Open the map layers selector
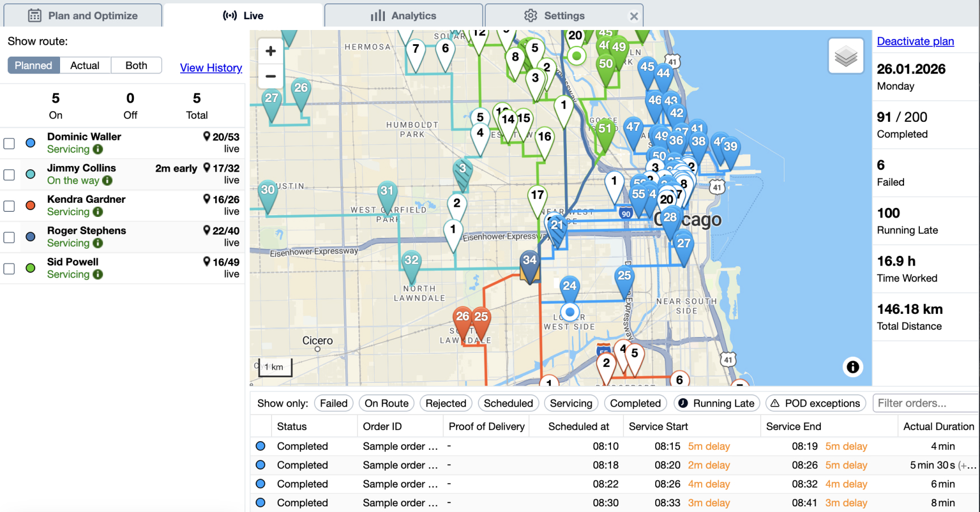The image size is (980, 512). [846, 56]
